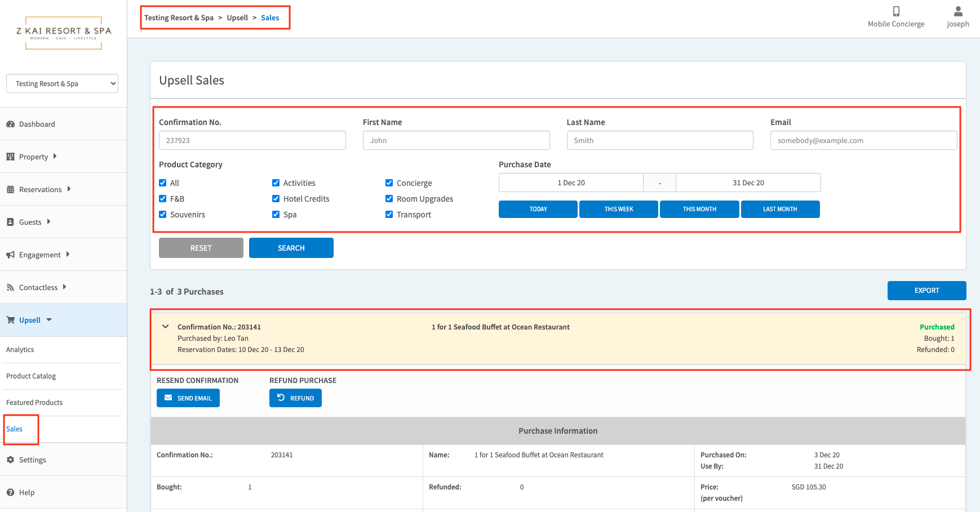
Task: Toggle the Room Upgrades checkbox
Action: [389, 199]
